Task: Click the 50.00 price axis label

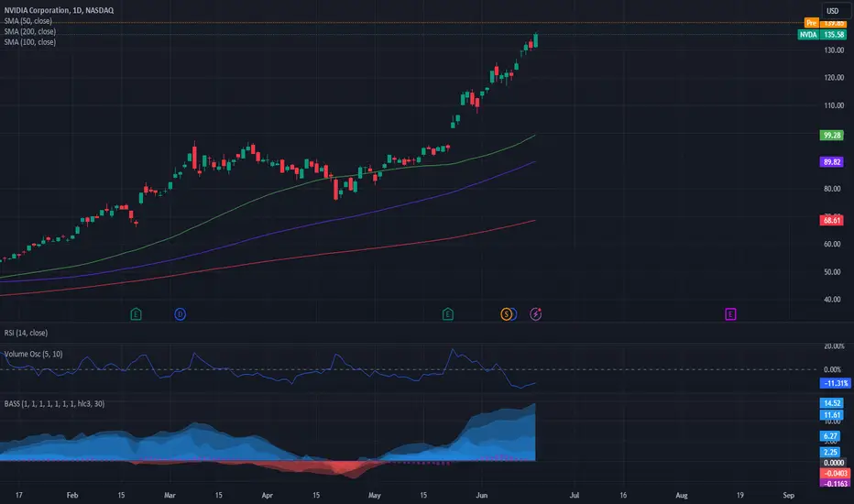Action: [832, 272]
